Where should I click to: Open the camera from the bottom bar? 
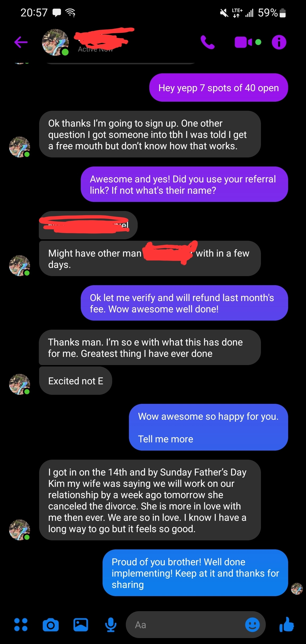click(51, 625)
